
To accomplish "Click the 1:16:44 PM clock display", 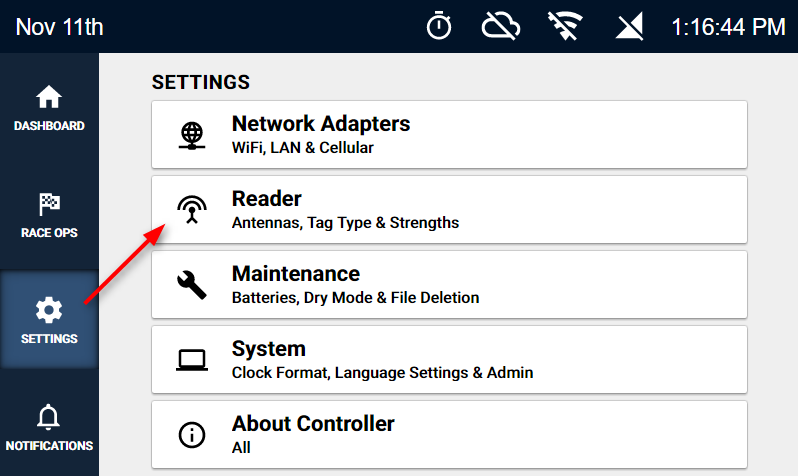I will point(728,27).
